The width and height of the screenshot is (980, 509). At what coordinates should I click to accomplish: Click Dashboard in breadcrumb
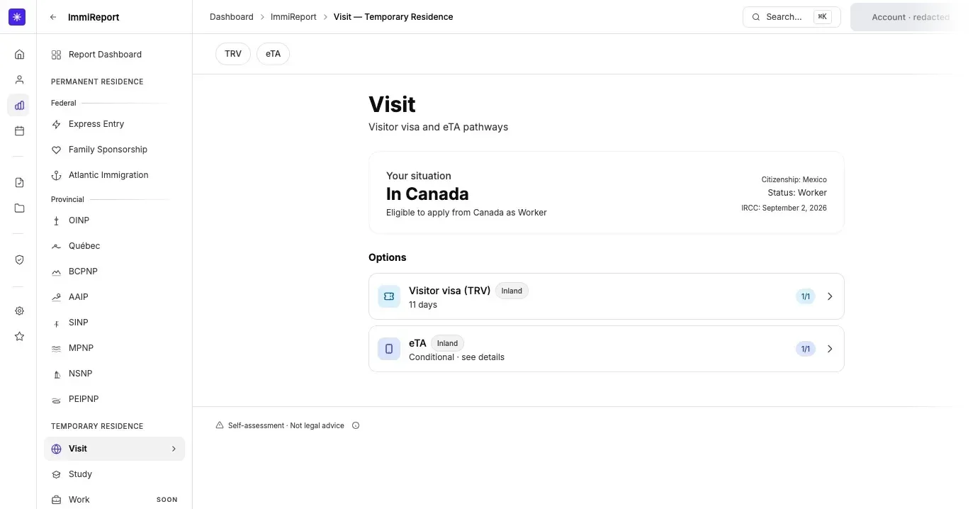[x=231, y=17]
